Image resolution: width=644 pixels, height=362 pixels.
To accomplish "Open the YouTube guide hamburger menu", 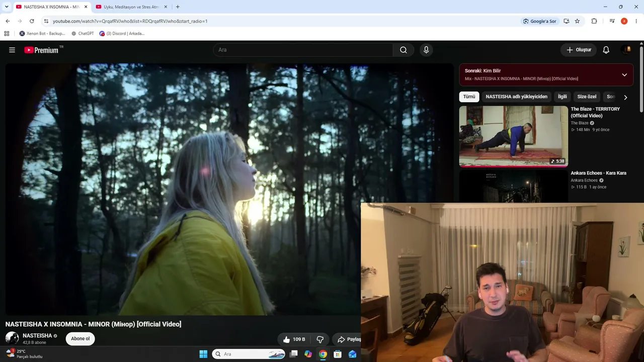I will [12, 50].
